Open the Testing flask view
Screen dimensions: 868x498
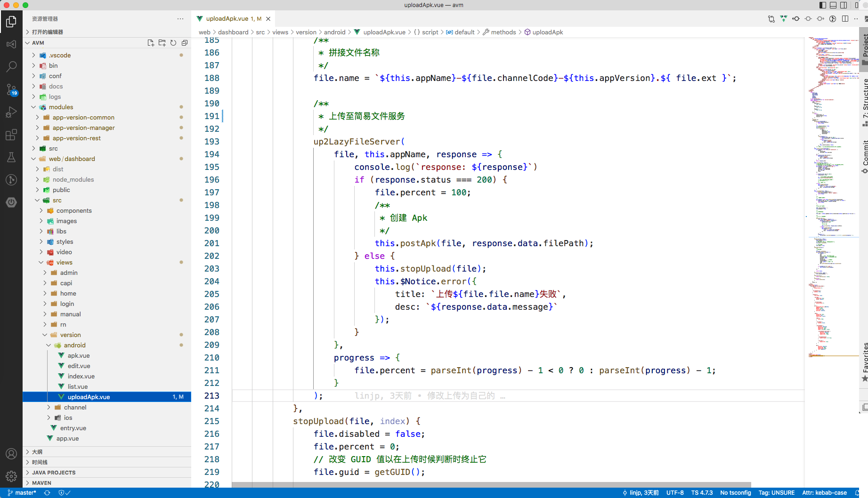point(11,157)
